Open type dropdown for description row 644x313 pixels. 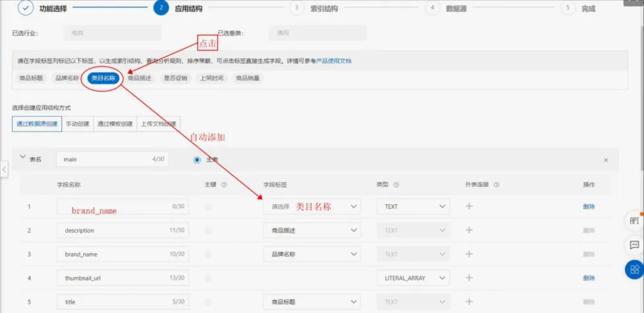pos(413,230)
